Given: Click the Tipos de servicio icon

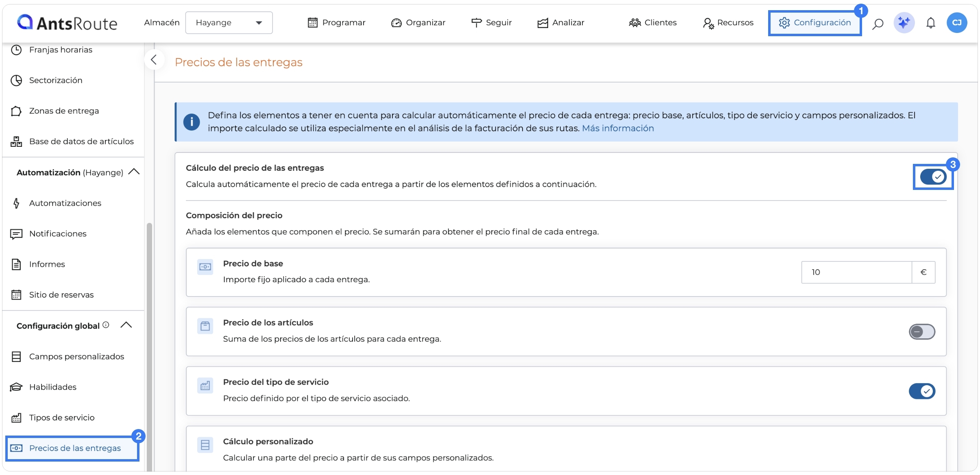Looking at the screenshot, I should pos(16,418).
